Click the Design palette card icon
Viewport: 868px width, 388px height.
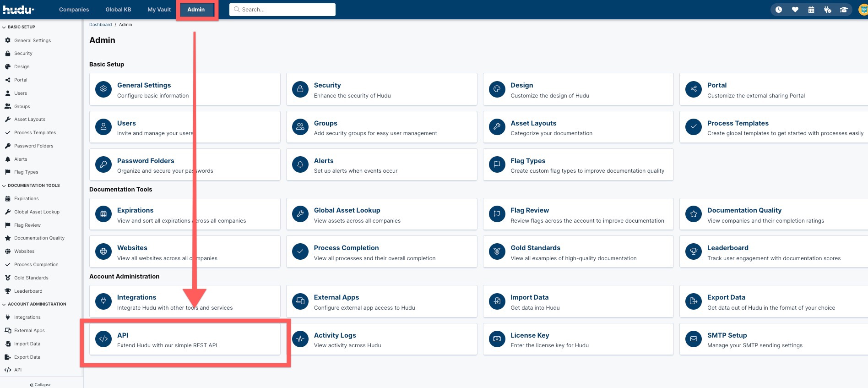(x=497, y=89)
